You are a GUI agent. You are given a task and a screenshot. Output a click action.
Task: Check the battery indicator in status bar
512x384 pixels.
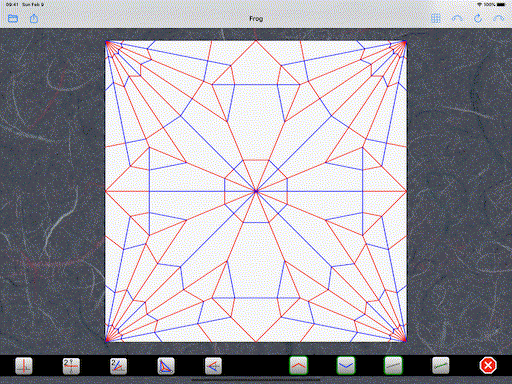[501, 5]
